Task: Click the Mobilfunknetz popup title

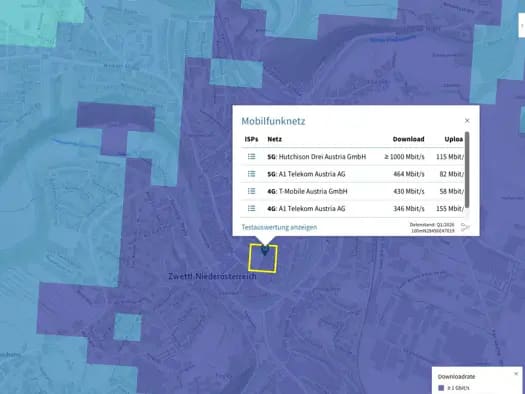Action: (273, 121)
